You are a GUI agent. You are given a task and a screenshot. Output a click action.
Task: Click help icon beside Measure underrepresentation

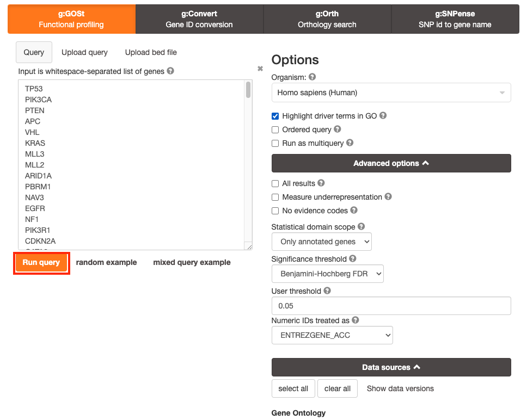[x=388, y=197]
